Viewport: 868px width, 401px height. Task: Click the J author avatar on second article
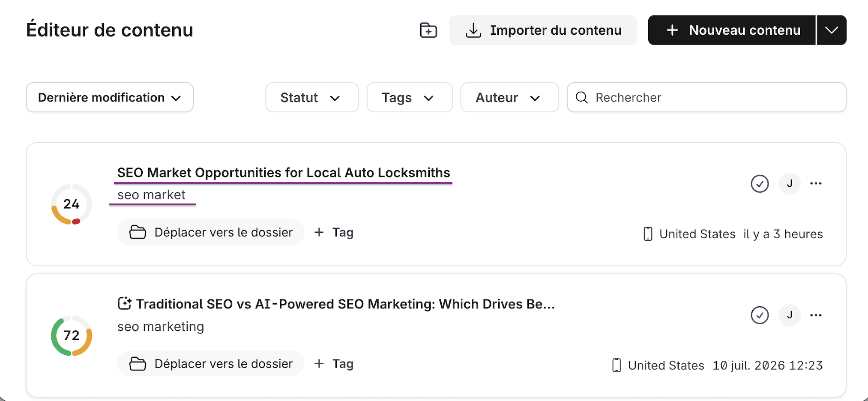[x=790, y=315]
